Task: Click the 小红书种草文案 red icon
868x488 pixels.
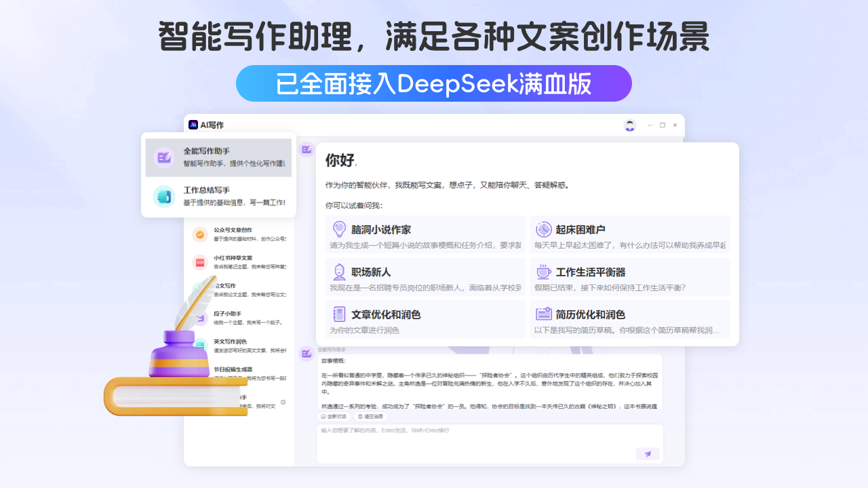Action: pos(199,262)
